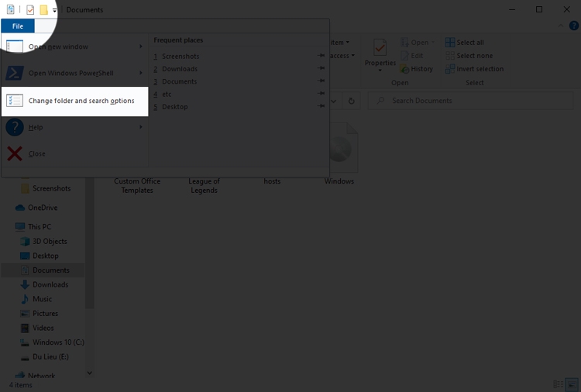Screen dimensions: 581x392
Task: Click the quick access properties checkmark icon
Action: 30,9
